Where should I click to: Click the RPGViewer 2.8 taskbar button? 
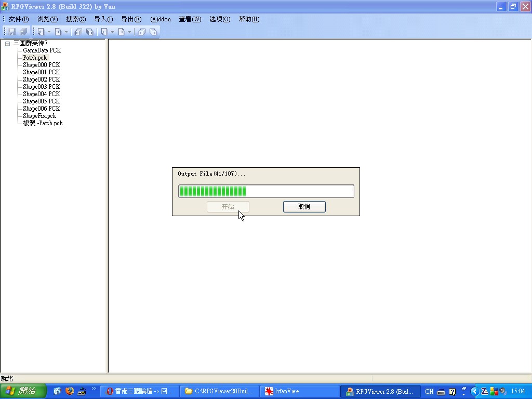(380, 391)
